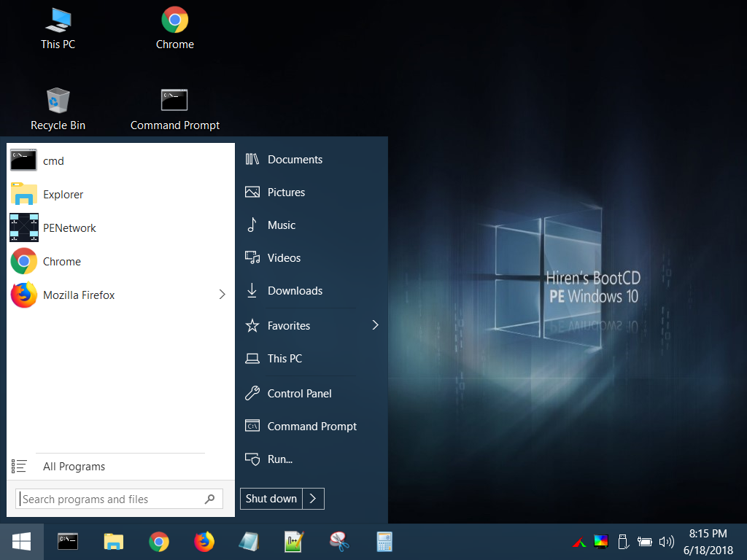747x560 pixels.
Task: Open Notepad++ taskbar icon
Action: (294, 542)
